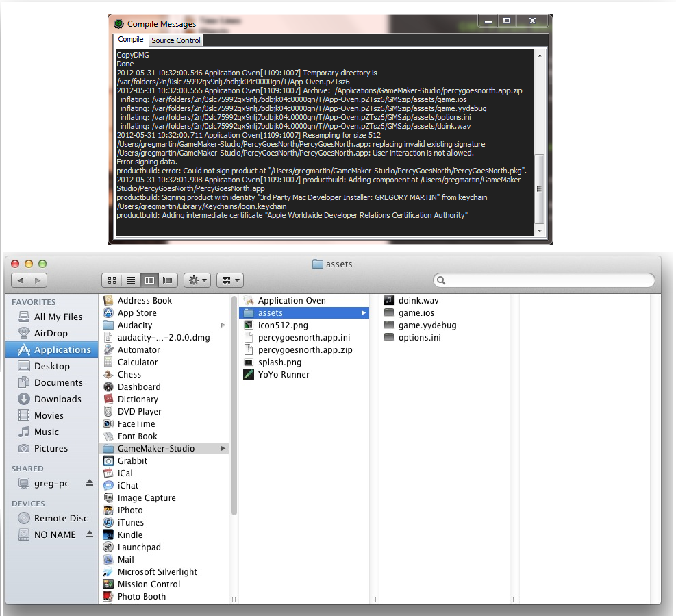Click the FaceTime app icon

(x=109, y=423)
